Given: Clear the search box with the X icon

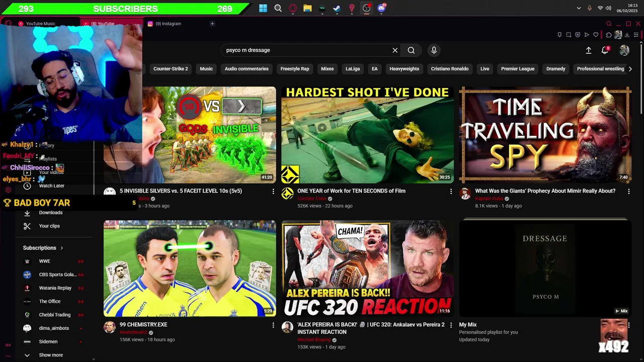Looking at the screenshot, I should 395,50.
